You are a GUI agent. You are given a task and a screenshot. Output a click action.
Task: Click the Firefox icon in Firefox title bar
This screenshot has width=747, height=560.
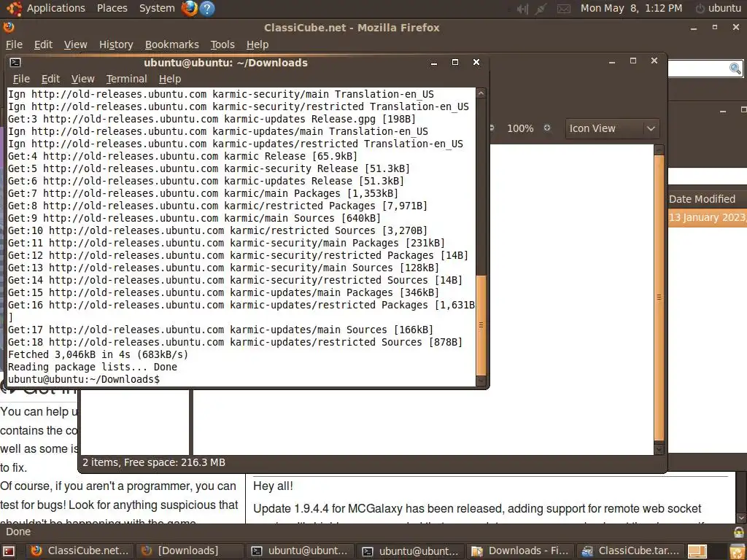9,27
